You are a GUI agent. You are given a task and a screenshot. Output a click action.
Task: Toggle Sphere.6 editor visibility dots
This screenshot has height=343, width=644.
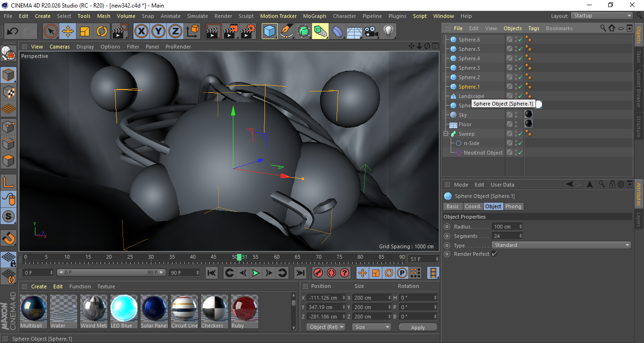tap(516, 40)
